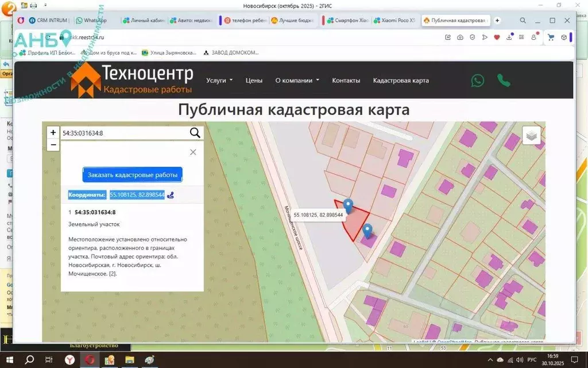
Task: Zoom out the cadastral map
Action: pos(53,145)
